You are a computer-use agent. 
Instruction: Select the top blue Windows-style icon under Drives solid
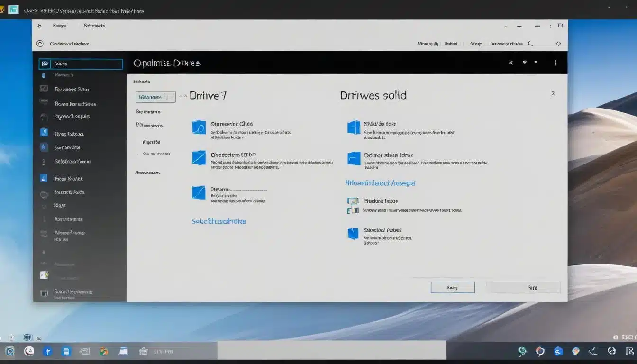(354, 127)
